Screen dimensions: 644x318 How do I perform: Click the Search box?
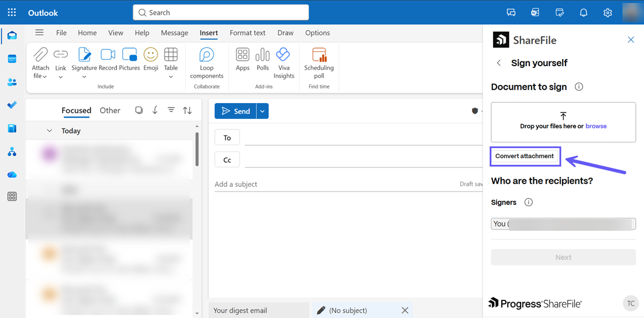[x=221, y=12]
